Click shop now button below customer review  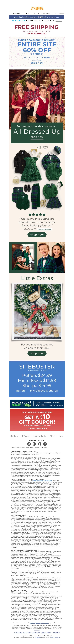37,234
